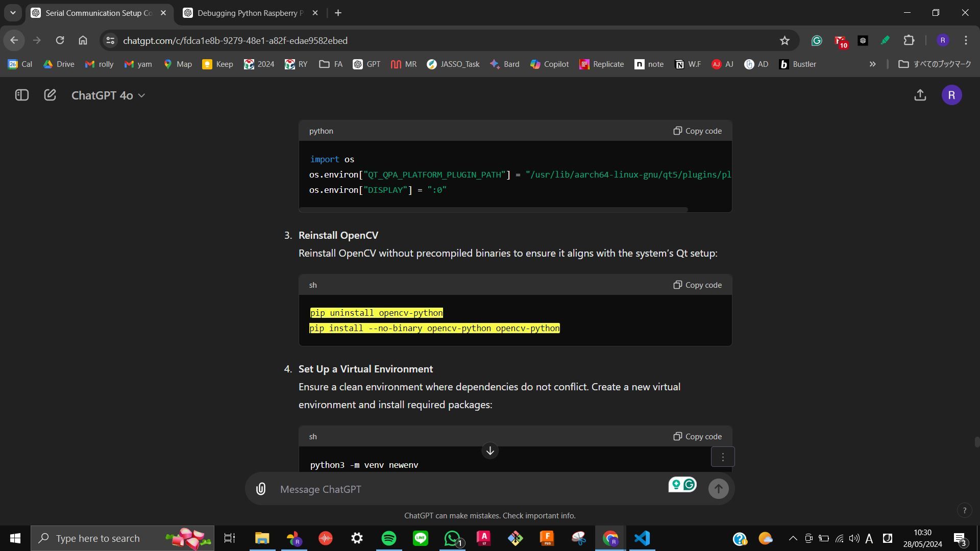Open Grammarly extension in toolbar
This screenshot has width=980, height=551.
click(817, 41)
